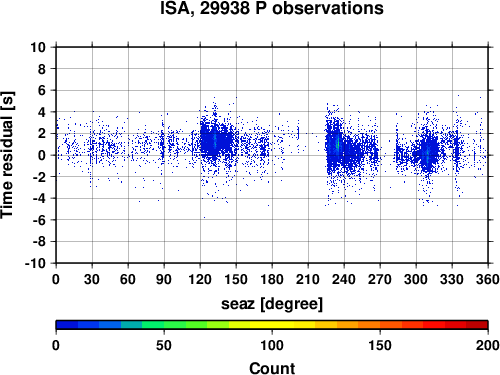Click the y-axis tick label 0
Screen dimensions: 500x375
pyautogui.click(x=42, y=155)
